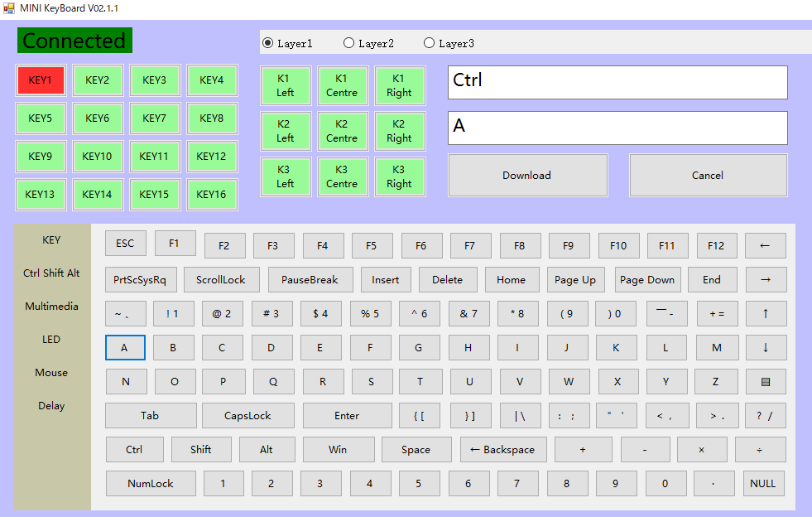The image size is (812, 517).
Task: Open the Multimedia key category
Action: [51, 307]
